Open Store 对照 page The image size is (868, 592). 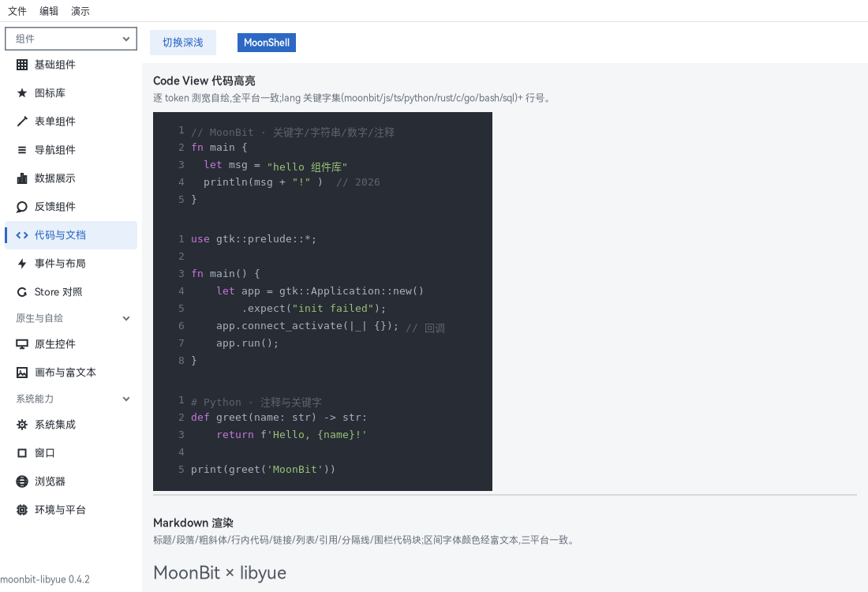pos(71,292)
